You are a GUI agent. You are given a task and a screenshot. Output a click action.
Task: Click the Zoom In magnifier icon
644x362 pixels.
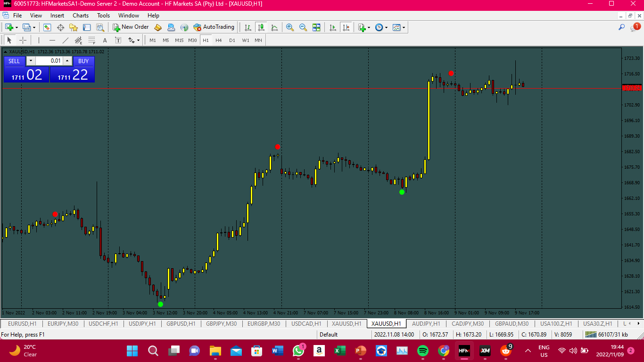(x=290, y=27)
